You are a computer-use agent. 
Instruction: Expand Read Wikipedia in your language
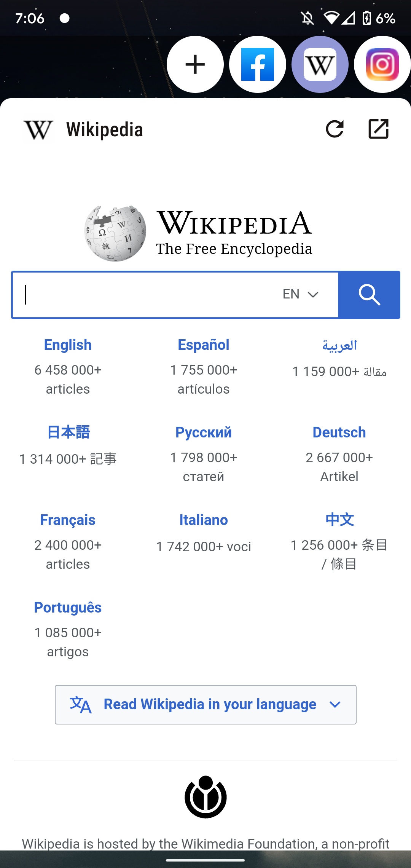pos(205,704)
